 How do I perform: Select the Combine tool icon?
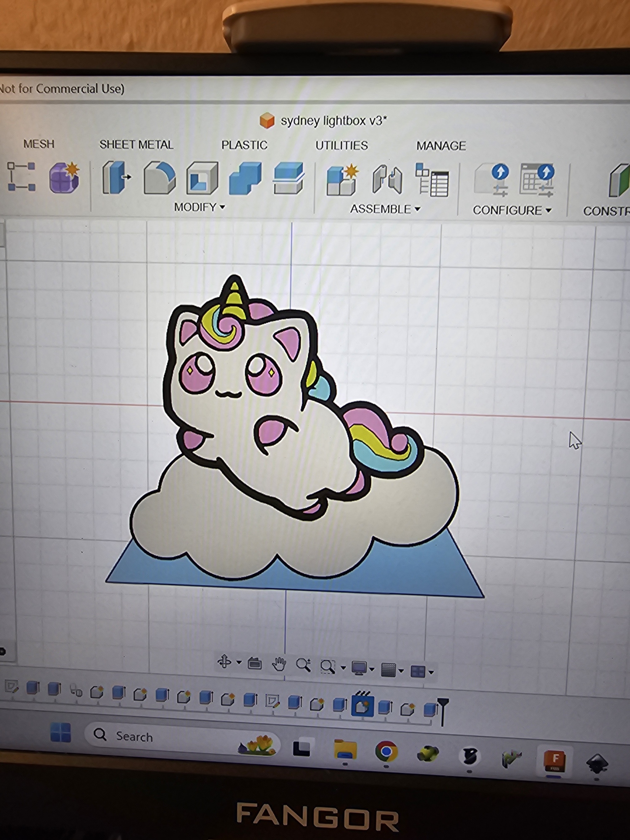click(x=245, y=179)
